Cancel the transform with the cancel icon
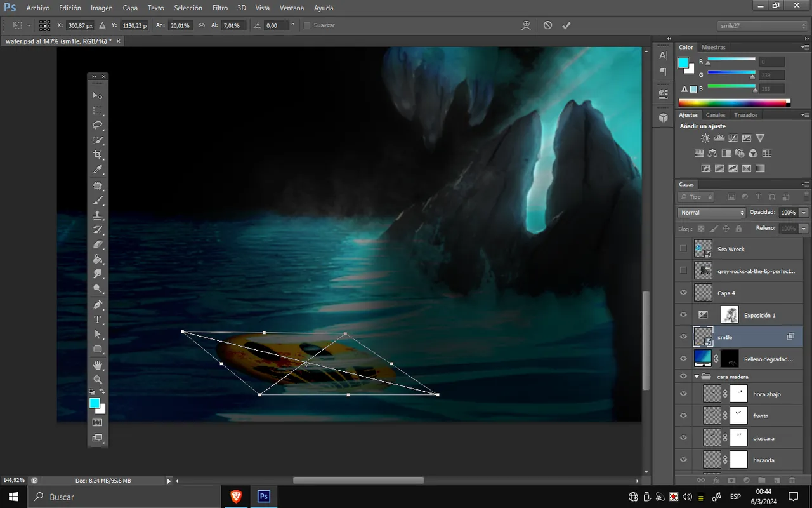Image resolution: width=812 pixels, height=508 pixels. tap(547, 25)
